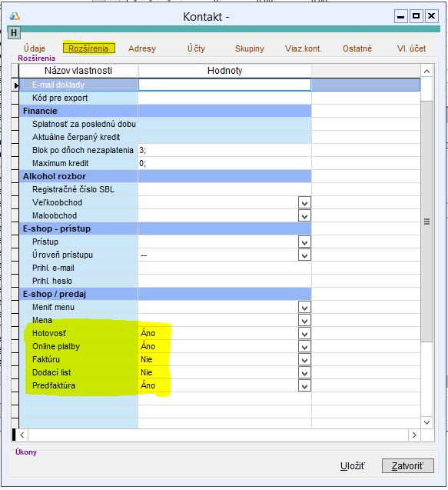448x490 pixels.
Task: Open the Predfaktúra value dropdown
Action: tap(305, 386)
